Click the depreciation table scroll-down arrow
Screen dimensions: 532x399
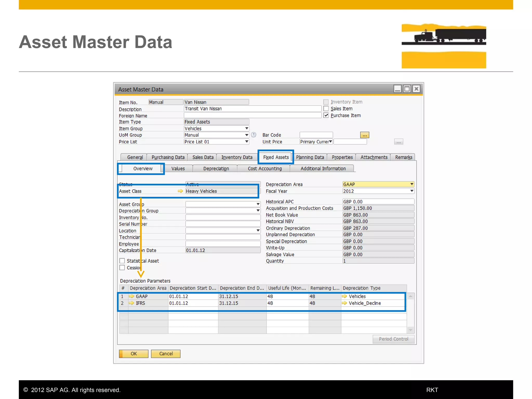pos(410,330)
